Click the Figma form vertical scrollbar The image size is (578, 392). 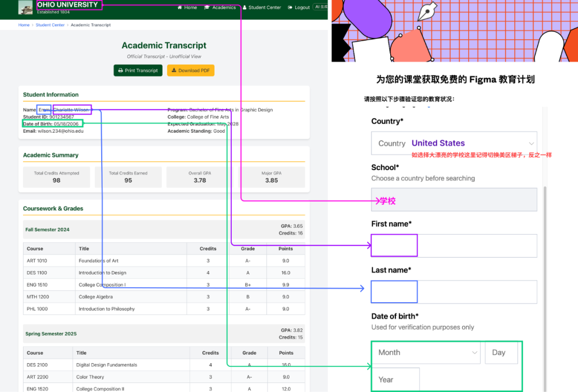545,289
